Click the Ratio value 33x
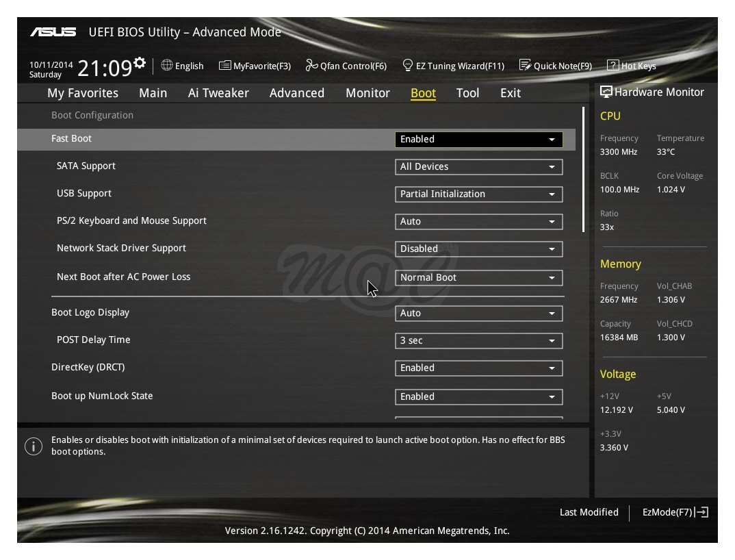735x560 pixels. click(607, 227)
